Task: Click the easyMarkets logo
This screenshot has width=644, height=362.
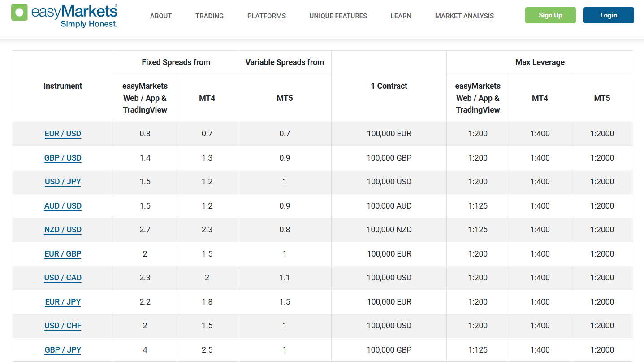Action: click(64, 15)
